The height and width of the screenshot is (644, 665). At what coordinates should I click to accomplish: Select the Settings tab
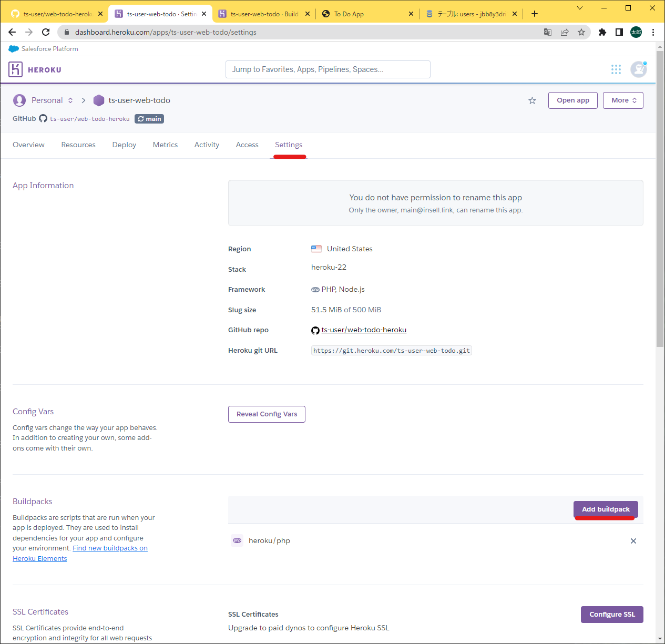289,145
